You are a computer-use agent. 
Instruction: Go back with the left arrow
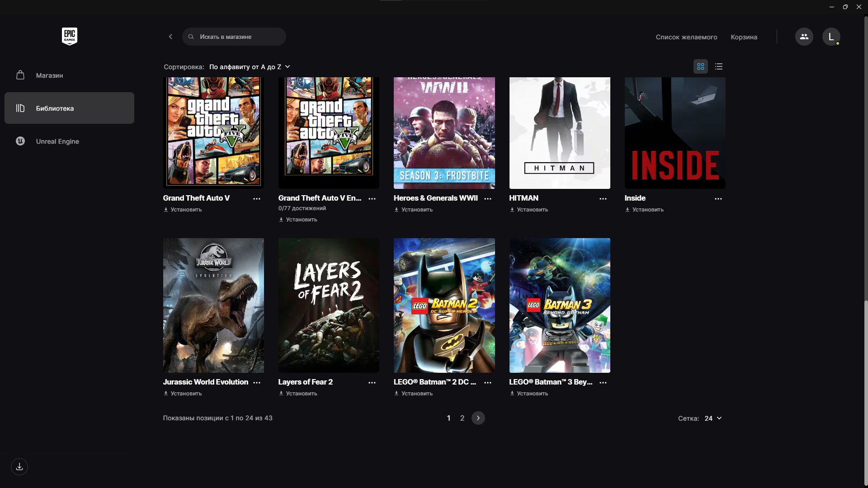click(x=170, y=37)
